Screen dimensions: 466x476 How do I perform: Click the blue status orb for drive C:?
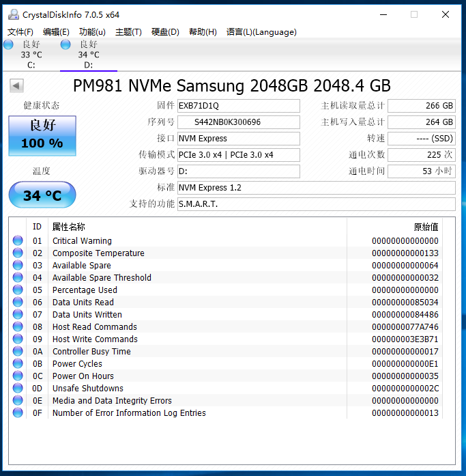coord(8,44)
